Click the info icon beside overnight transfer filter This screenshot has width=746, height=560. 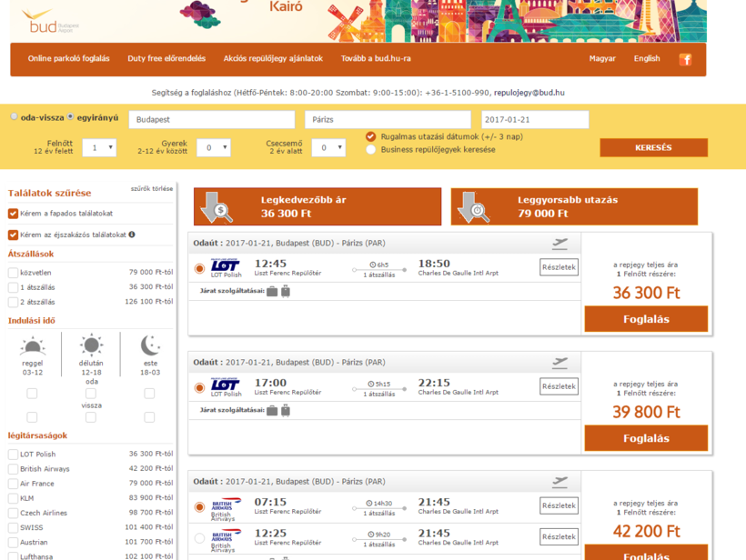(132, 235)
